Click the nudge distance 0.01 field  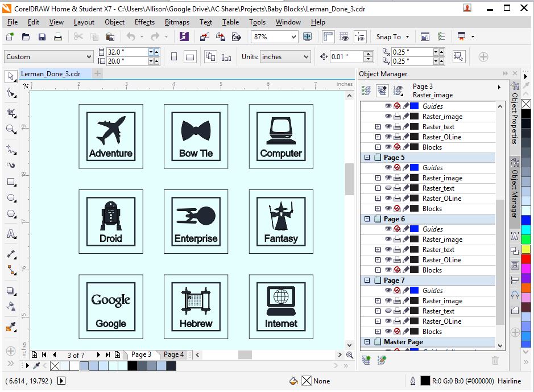click(347, 57)
